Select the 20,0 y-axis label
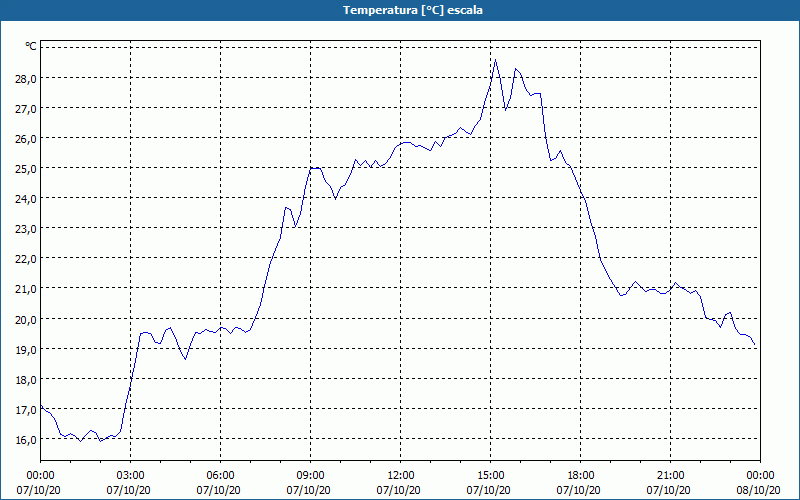The height and width of the screenshot is (500, 800). click(x=26, y=319)
